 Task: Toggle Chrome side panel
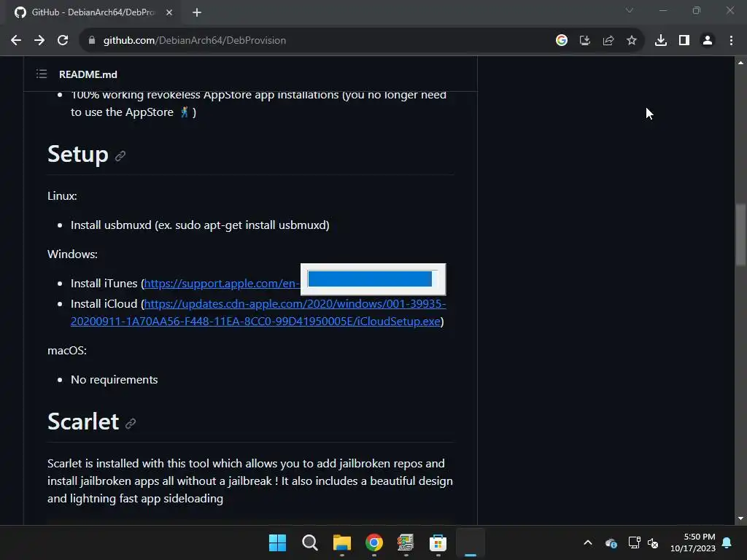point(684,41)
